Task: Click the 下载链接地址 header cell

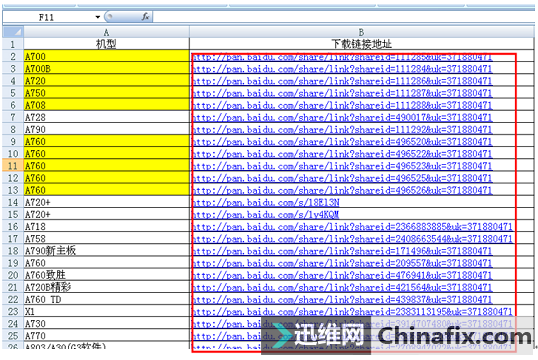Action: coord(361,44)
